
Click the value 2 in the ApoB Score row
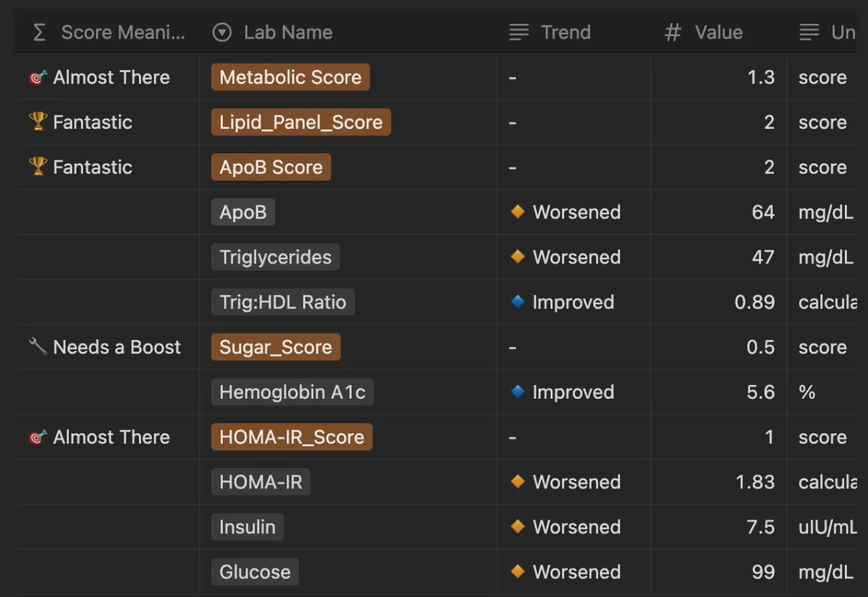[x=770, y=167]
